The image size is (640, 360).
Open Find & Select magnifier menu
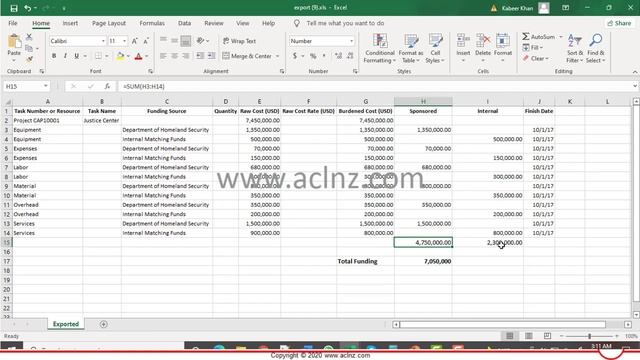tap(596, 48)
